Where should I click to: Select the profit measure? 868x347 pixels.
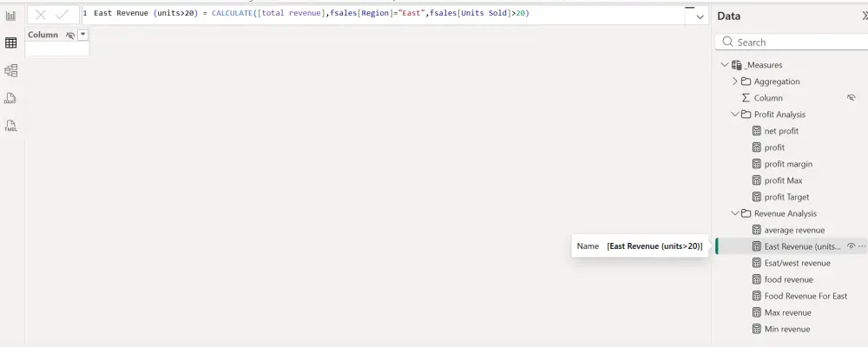[x=774, y=147]
